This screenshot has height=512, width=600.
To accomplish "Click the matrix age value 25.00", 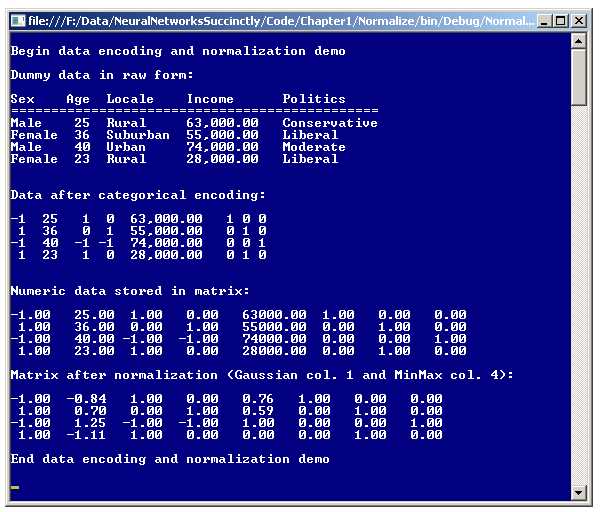I will 95,315.
